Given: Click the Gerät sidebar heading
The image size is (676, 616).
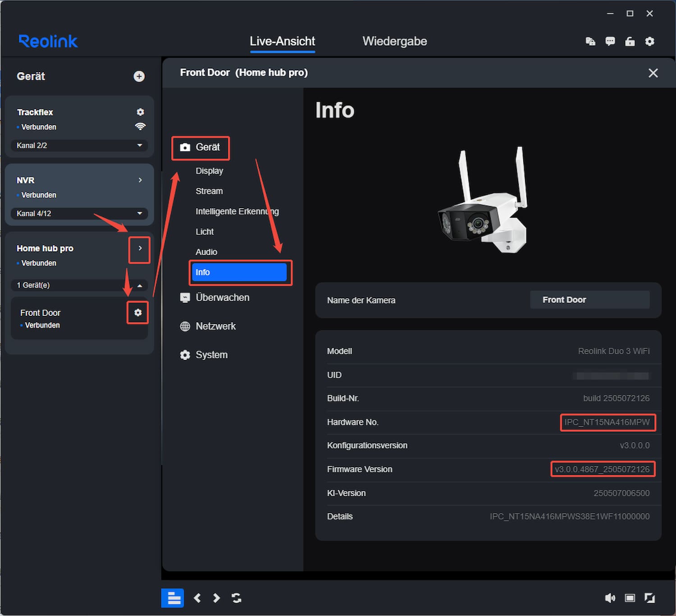Looking at the screenshot, I should coord(31,77).
